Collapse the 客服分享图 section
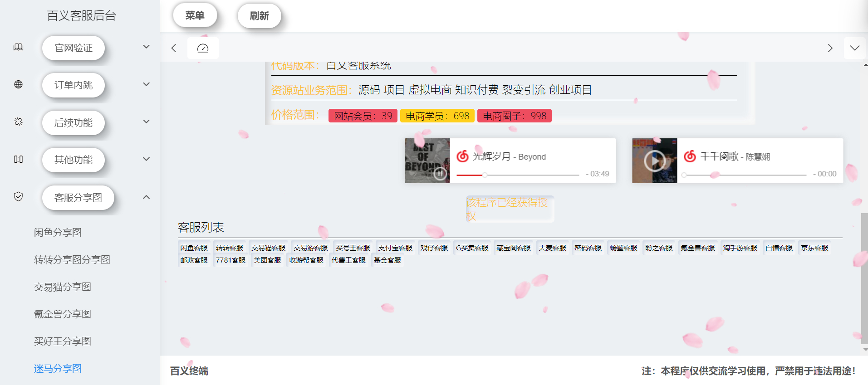Viewport: 868px width, 385px height. 146,197
